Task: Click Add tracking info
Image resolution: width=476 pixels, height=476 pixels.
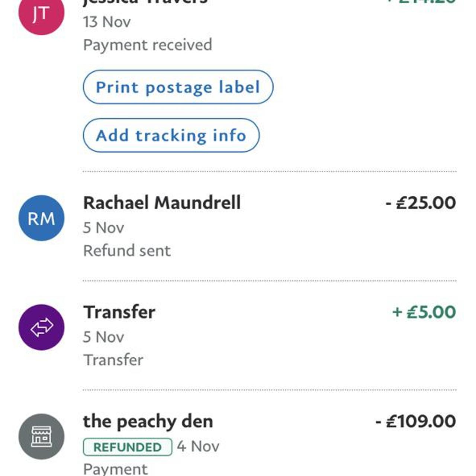Action: [x=171, y=135]
